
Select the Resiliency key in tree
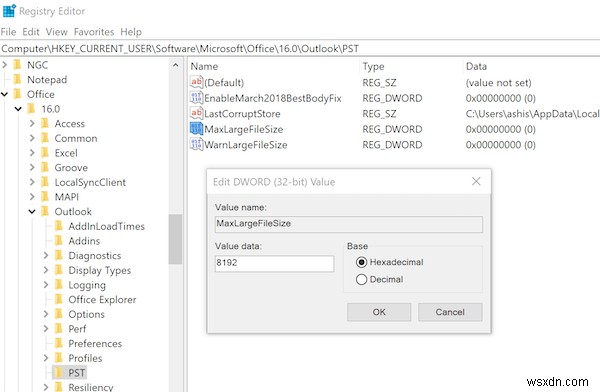(x=91, y=387)
